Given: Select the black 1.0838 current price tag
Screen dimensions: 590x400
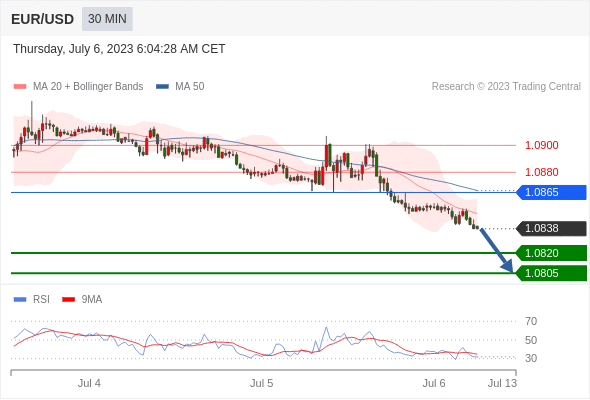Looking at the screenshot, I should (551, 228).
